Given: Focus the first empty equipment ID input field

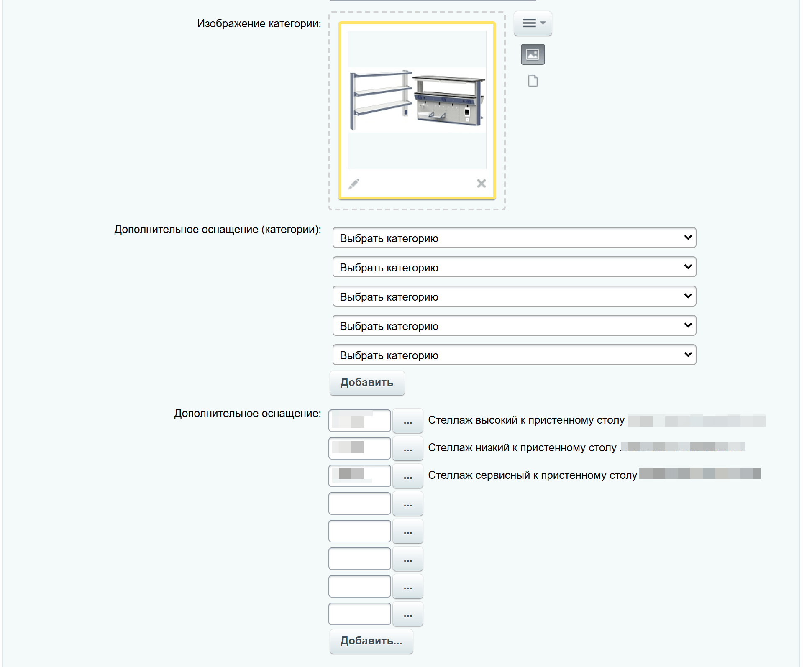Looking at the screenshot, I should (x=360, y=503).
